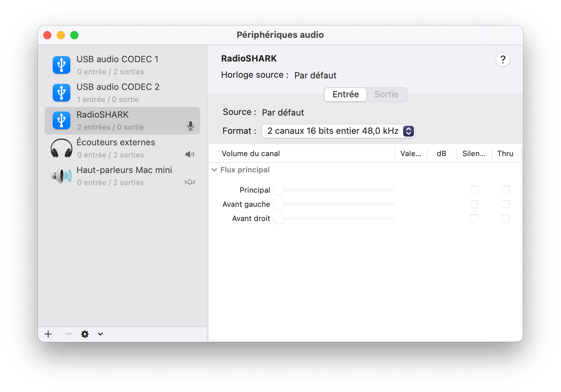This screenshot has width=561, height=392.
Task: Select USB audio CODEC 2 device
Action: (x=122, y=93)
